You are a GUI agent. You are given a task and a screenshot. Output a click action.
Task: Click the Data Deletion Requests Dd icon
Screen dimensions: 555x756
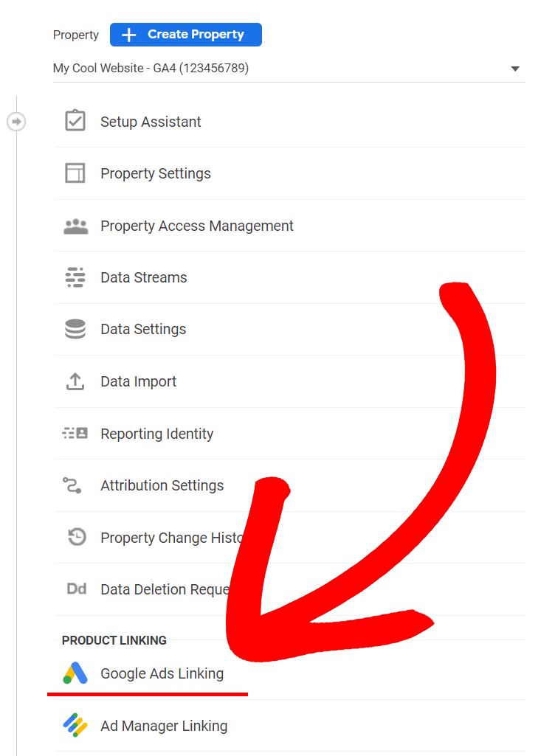75,589
